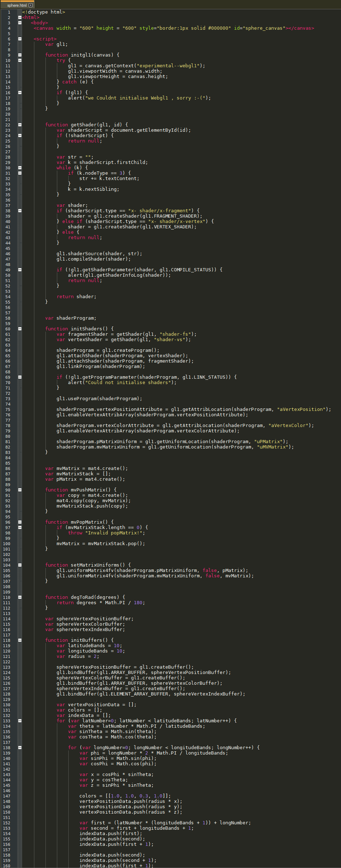The height and width of the screenshot is (868, 341).
Task: Fold the k.nodeType == 3 if block
Action: [x=20, y=173]
